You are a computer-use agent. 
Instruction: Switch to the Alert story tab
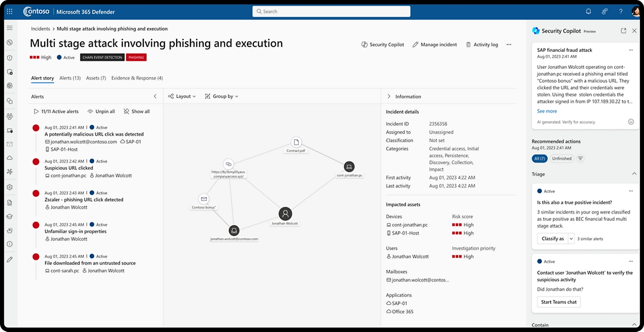click(x=42, y=78)
